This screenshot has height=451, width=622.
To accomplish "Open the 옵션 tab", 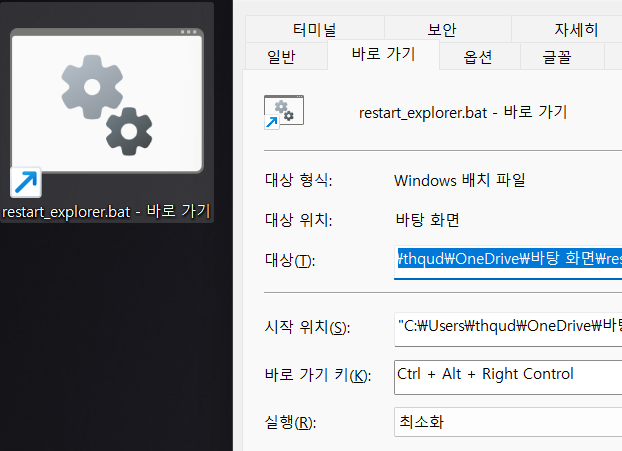I will coord(478,57).
